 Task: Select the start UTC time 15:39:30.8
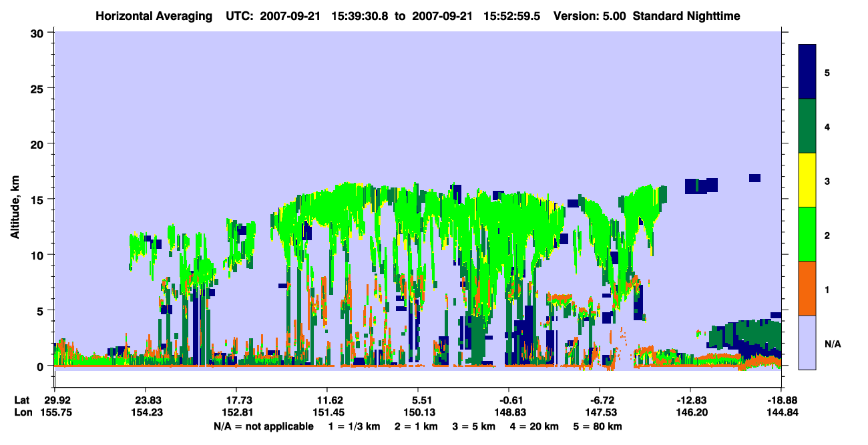point(365,15)
